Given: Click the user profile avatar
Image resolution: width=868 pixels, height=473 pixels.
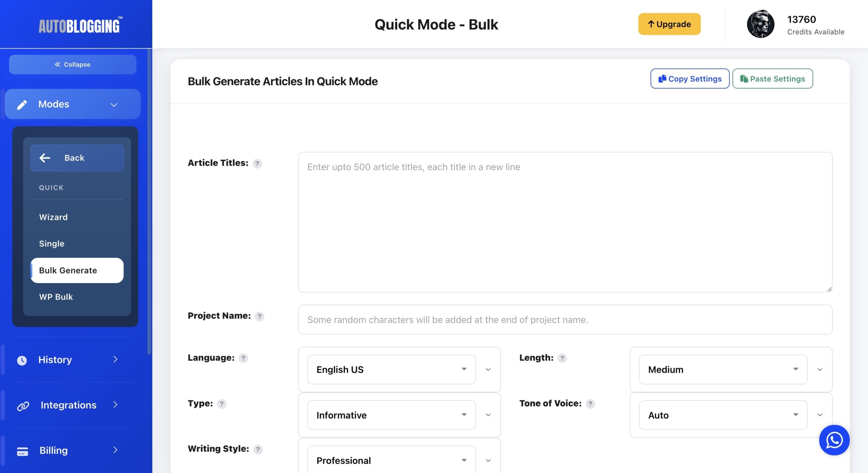Looking at the screenshot, I should 761,24.
